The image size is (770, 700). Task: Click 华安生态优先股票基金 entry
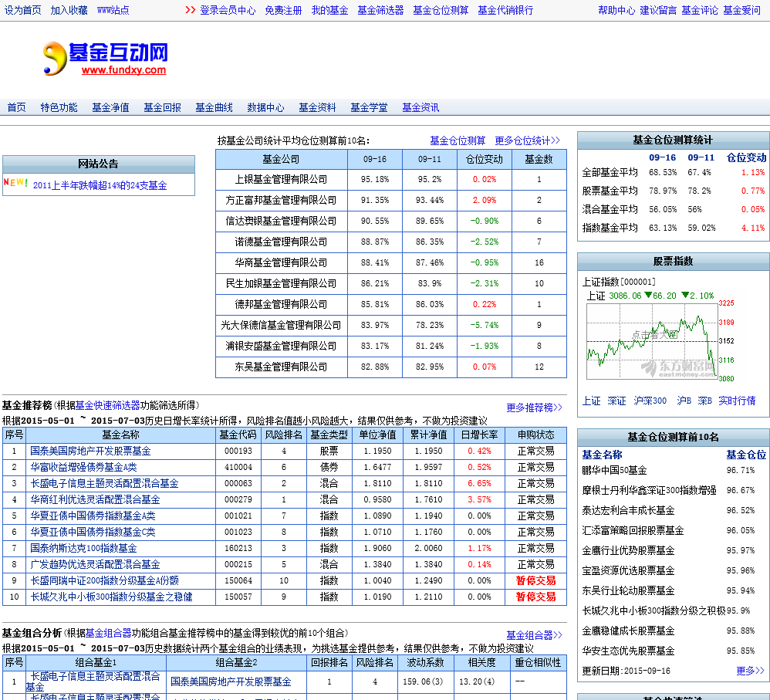628,651
